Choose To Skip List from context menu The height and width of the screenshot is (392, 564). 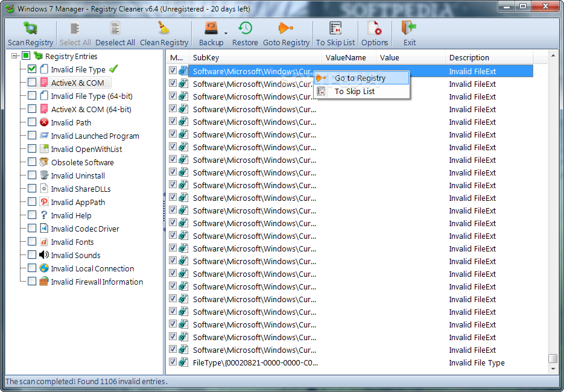coord(361,91)
